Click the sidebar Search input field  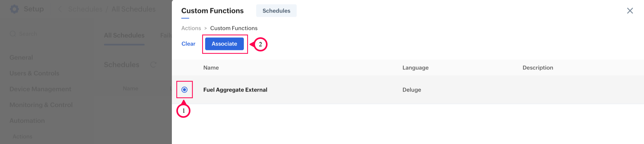[x=38, y=34]
